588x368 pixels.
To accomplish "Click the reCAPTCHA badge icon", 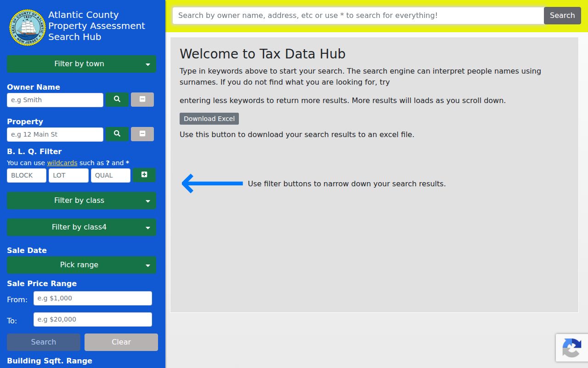I will tap(571, 348).
